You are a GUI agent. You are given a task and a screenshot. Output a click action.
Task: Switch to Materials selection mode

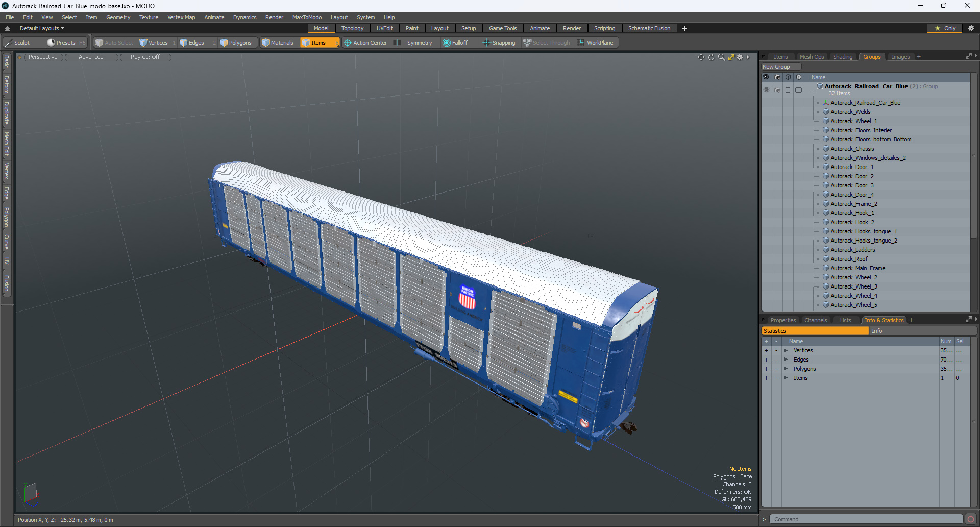pyautogui.click(x=277, y=43)
